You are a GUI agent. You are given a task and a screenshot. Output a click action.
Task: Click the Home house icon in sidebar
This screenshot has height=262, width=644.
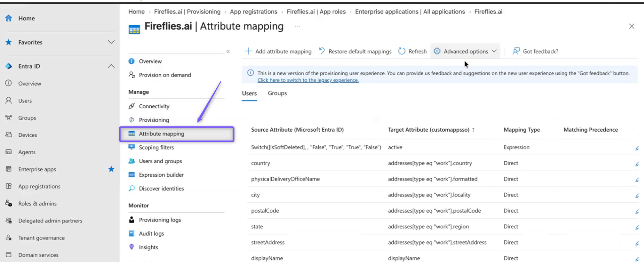pos(9,18)
